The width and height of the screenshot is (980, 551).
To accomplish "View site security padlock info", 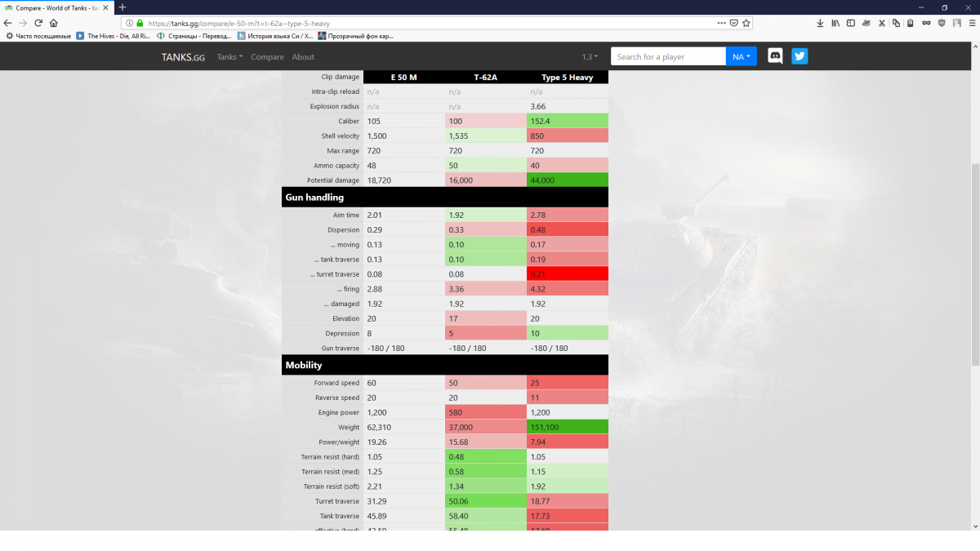I will tap(140, 23).
